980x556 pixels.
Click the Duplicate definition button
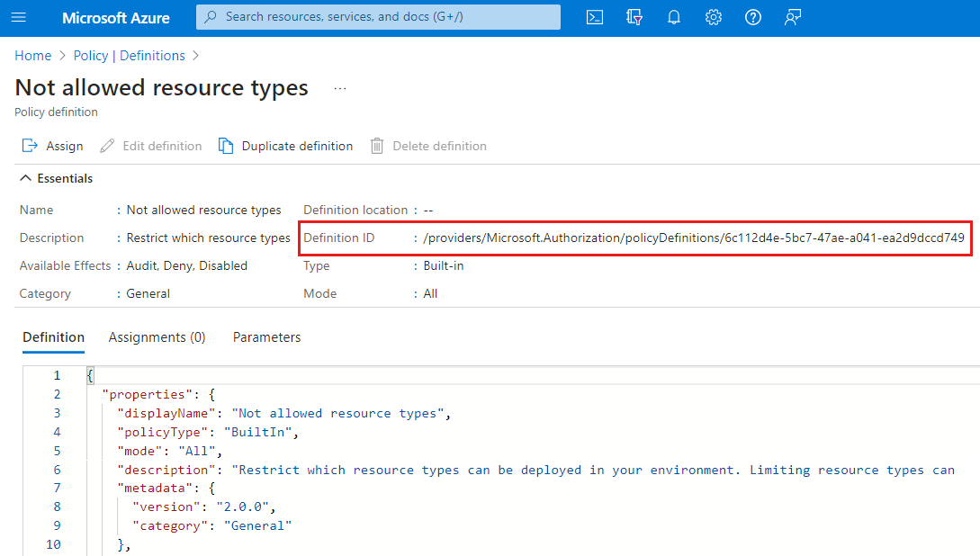coord(286,146)
